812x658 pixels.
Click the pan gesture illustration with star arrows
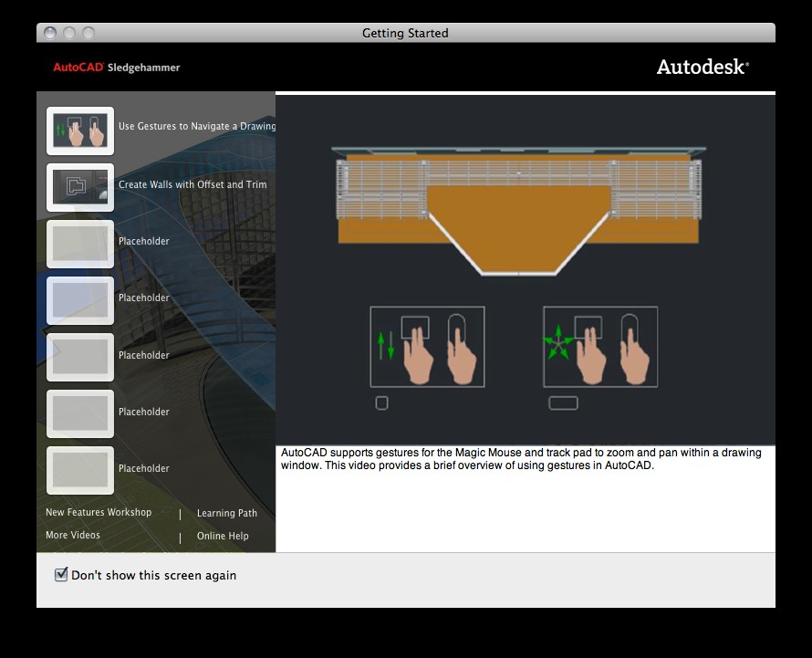click(600, 347)
